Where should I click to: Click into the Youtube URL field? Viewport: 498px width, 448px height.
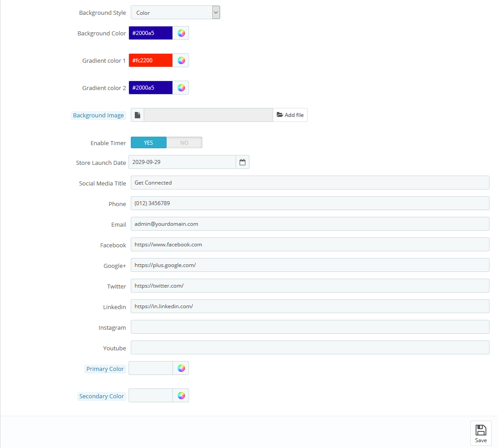309,348
